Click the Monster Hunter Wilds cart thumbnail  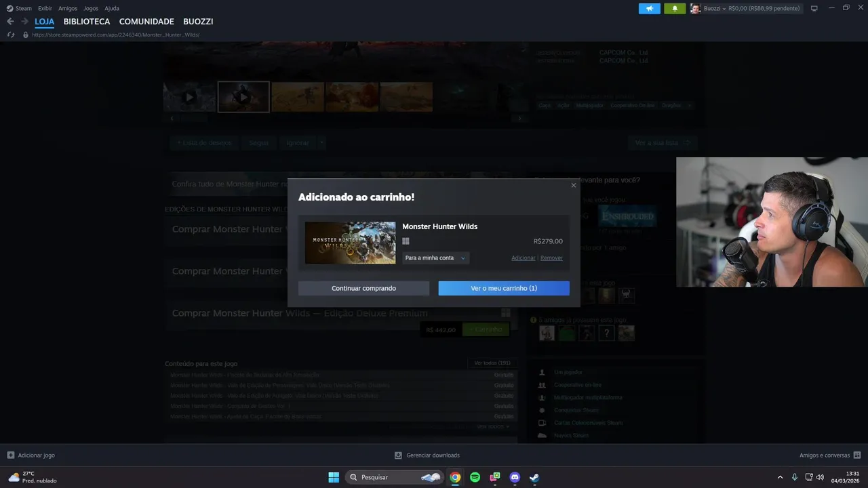tap(350, 243)
